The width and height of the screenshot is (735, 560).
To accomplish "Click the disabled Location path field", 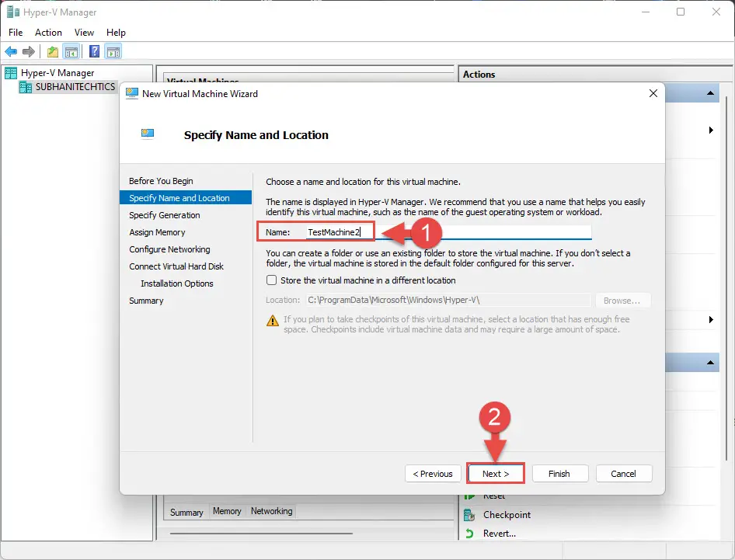I will [448, 300].
